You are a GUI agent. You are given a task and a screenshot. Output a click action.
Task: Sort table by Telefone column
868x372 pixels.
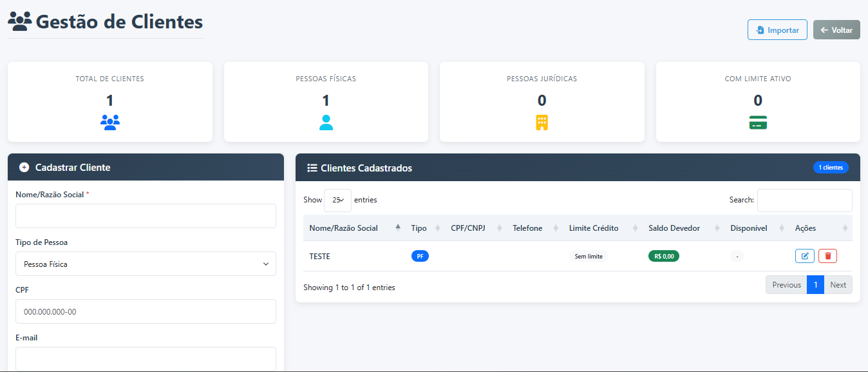coord(534,228)
